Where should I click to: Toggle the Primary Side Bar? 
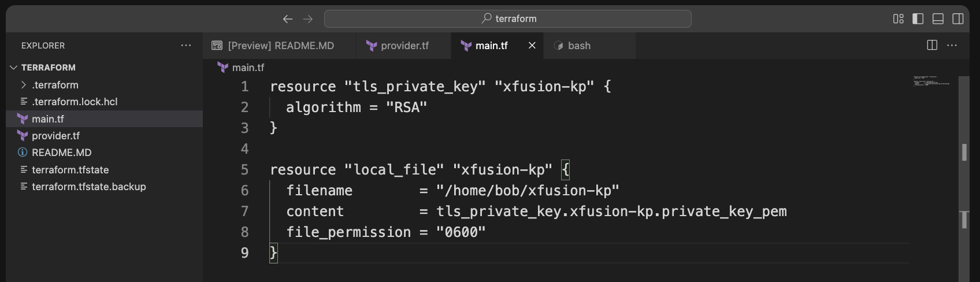918,19
